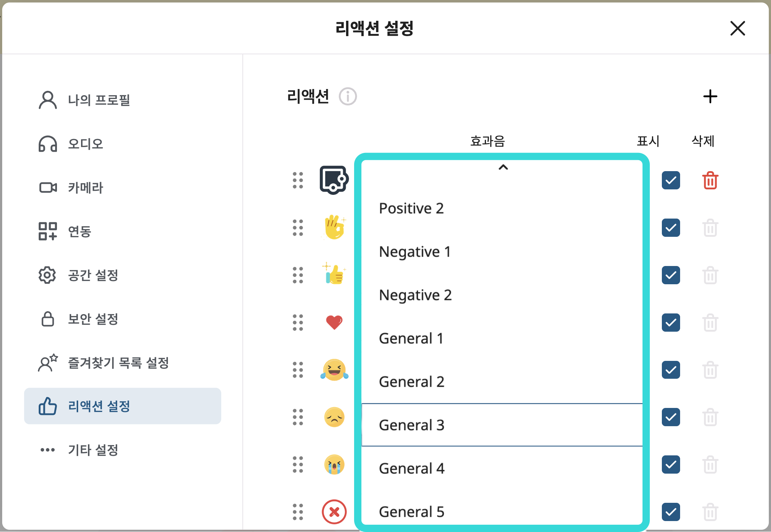Click the + button to add reaction
The width and height of the screenshot is (771, 532).
click(710, 96)
